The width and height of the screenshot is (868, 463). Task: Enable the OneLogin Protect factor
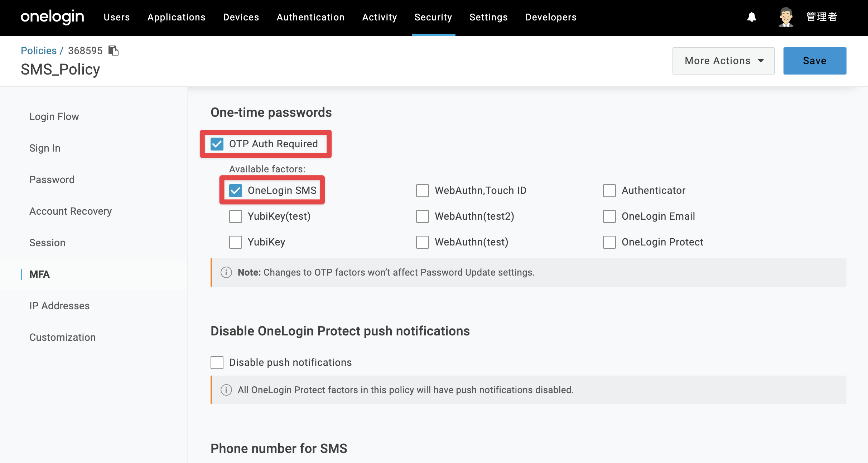[609, 242]
